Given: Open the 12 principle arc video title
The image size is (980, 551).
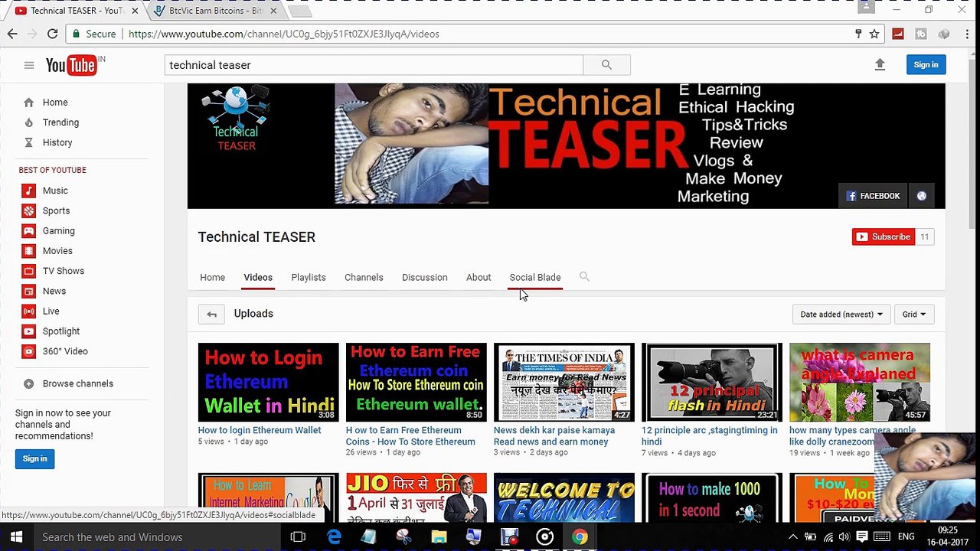Looking at the screenshot, I should tap(710, 435).
